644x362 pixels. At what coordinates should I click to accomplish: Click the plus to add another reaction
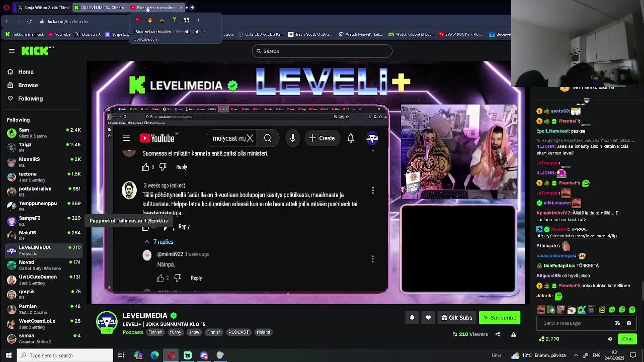[x=198, y=20]
